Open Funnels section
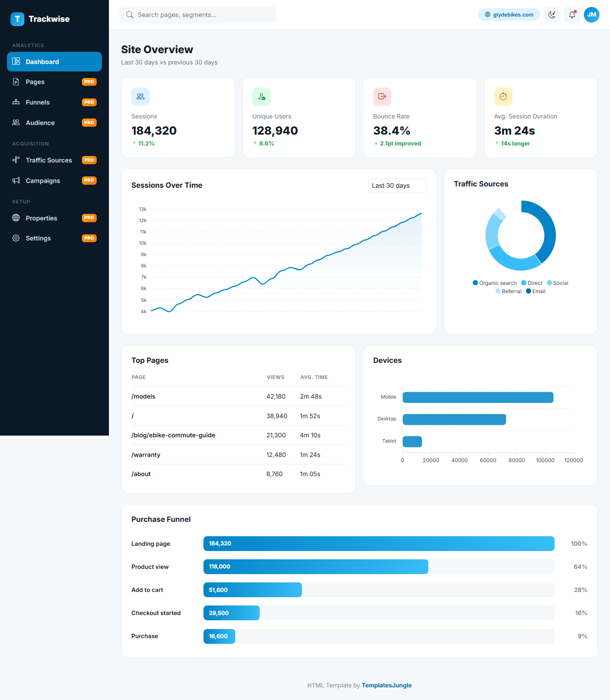The width and height of the screenshot is (610, 700). 54,102
